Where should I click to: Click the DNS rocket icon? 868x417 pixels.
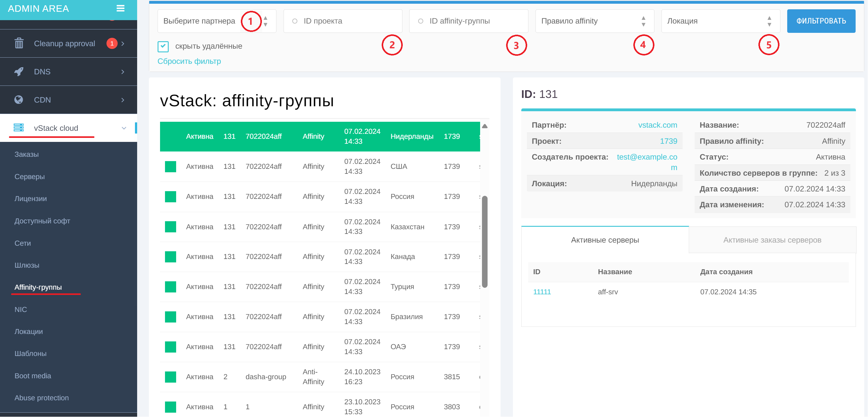point(19,72)
